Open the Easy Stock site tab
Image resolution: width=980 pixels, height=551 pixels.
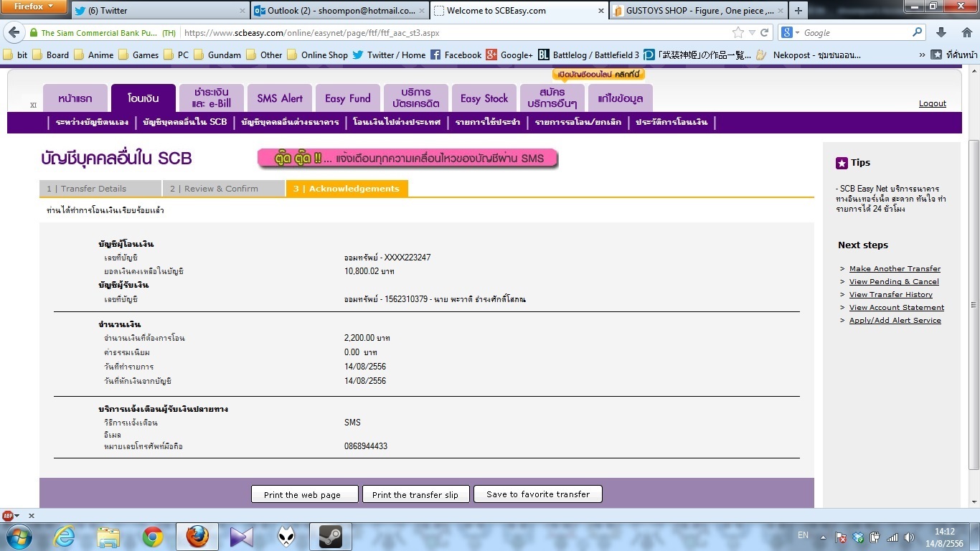tap(484, 98)
